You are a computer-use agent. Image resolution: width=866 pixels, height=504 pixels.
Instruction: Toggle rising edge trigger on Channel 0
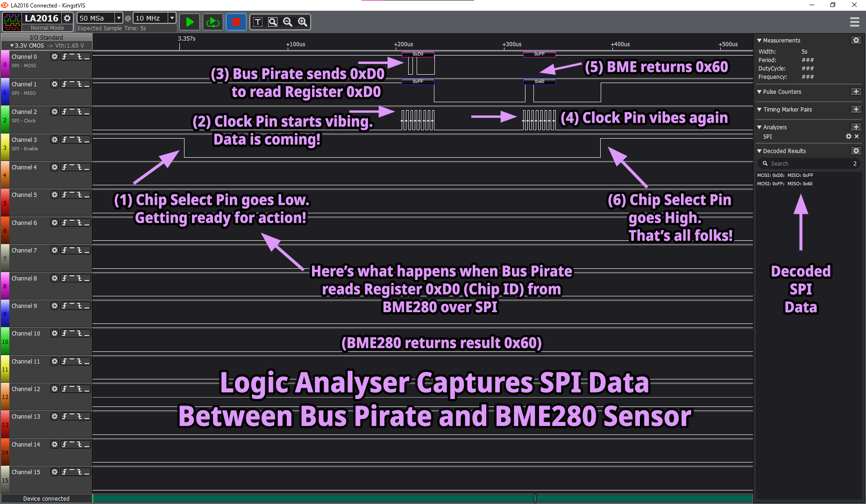(x=64, y=56)
